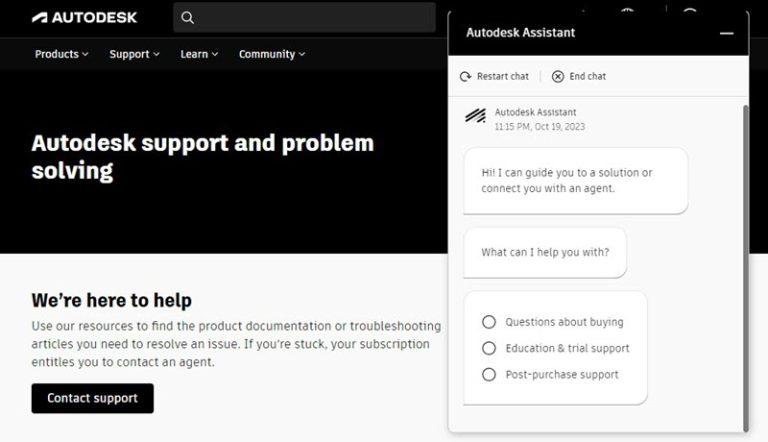Open the Support dropdown menu
768x442 pixels.
click(134, 54)
